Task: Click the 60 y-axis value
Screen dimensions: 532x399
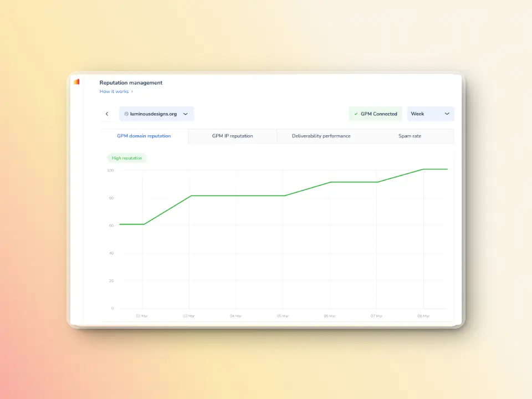Action: pos(111,226)
